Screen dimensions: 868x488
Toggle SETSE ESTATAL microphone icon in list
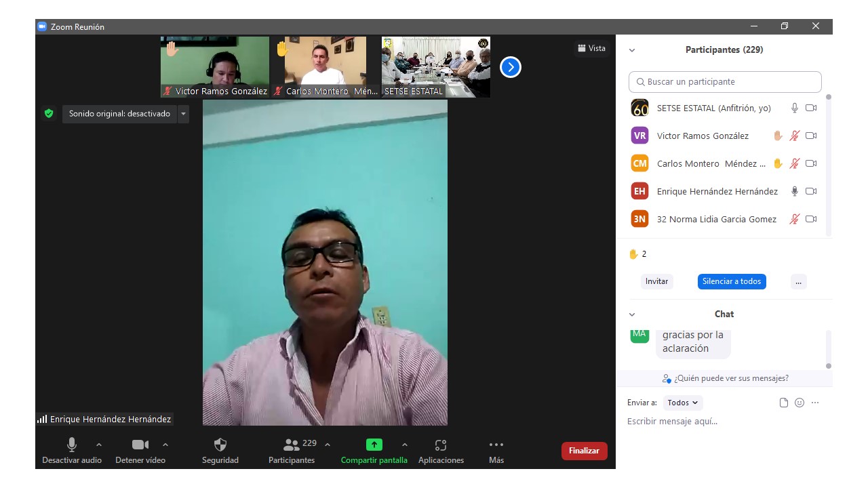coord(795,108)
